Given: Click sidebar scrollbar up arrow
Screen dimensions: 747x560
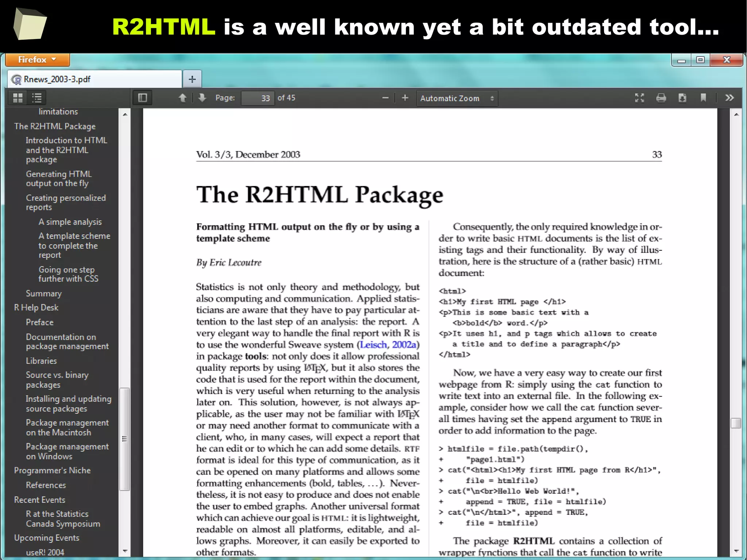Looking at the screenshot, I should tap(125, 114).
